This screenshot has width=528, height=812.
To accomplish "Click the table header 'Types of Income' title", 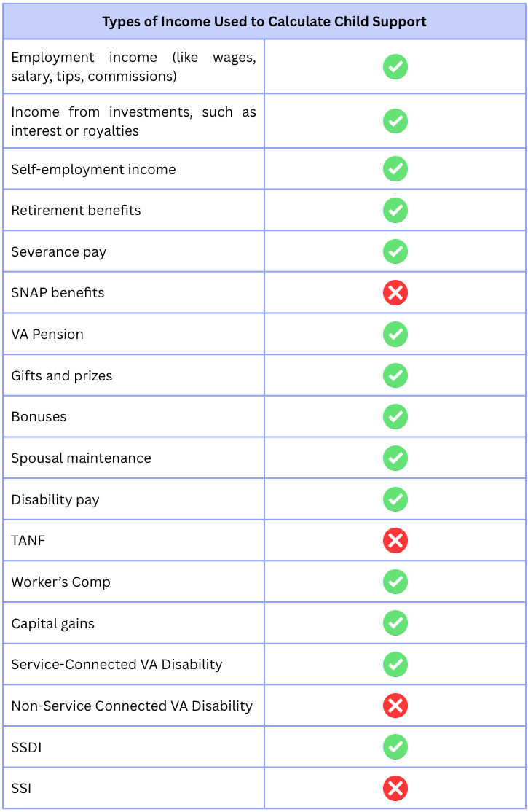I will point(264,22).
